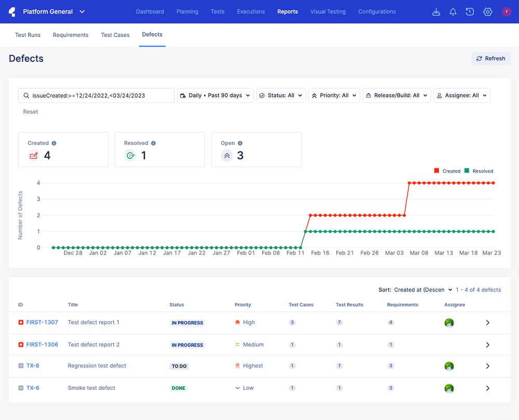Open the activity history icon
This screenshot has width=519, height=420.
click(470, 11)
